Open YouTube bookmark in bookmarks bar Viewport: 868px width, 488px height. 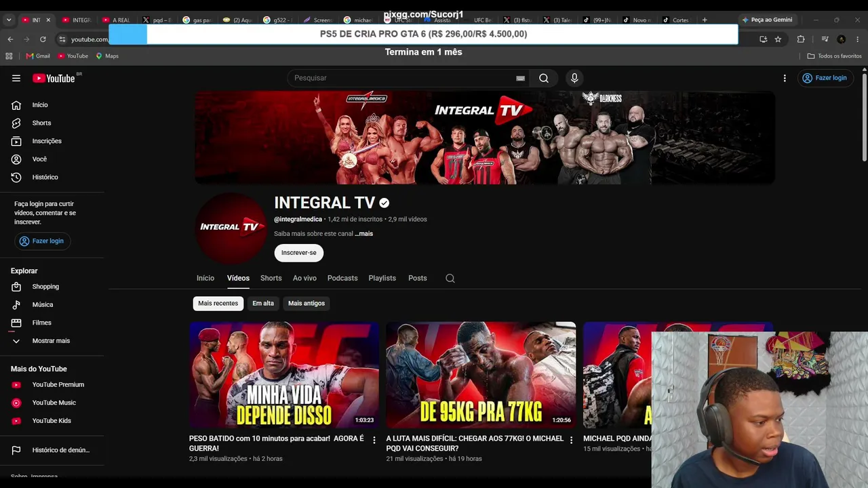(x=73, y=56)
